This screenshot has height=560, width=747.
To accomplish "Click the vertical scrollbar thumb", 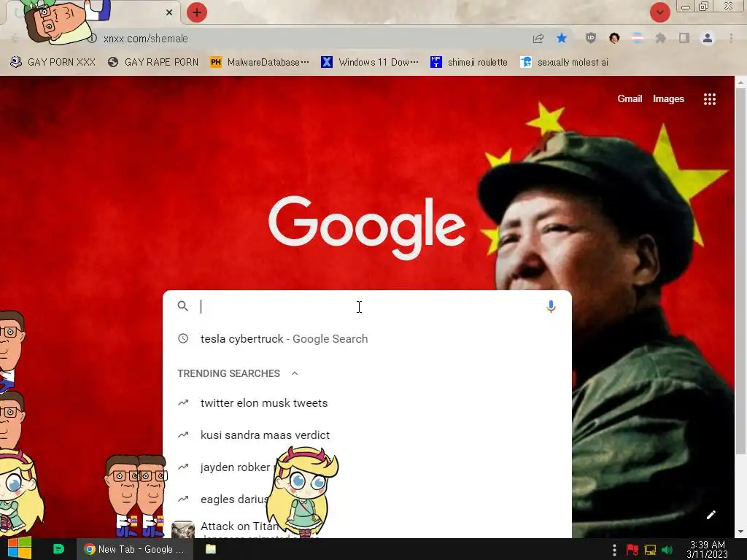I will [x=740, y=271].
